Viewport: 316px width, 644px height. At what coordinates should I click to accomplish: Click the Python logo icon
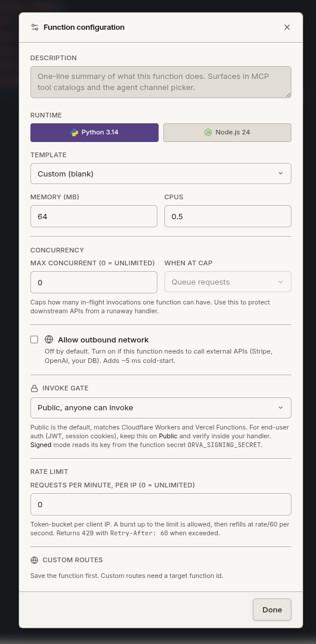(74, 132)
